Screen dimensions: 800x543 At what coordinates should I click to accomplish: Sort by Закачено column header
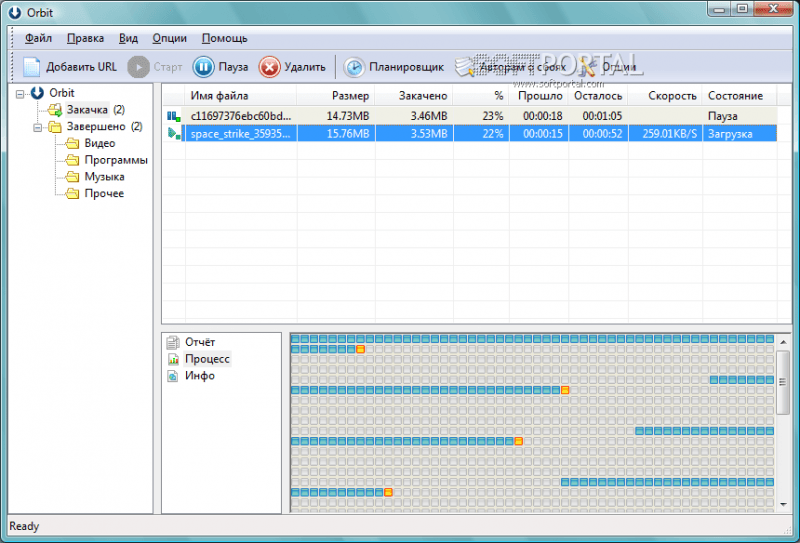(x=414, y=96)
